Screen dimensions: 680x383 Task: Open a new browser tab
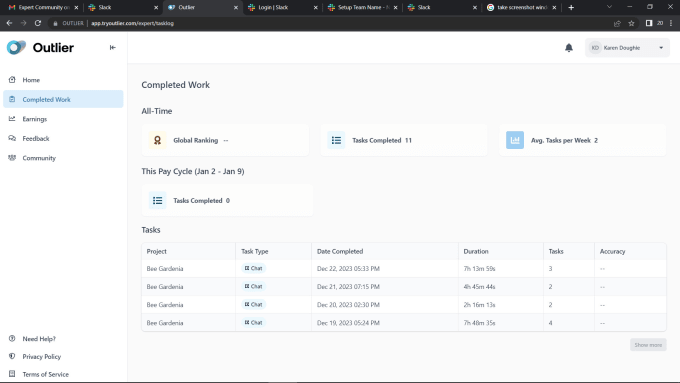pyautogui.click(x=571, y=7)
